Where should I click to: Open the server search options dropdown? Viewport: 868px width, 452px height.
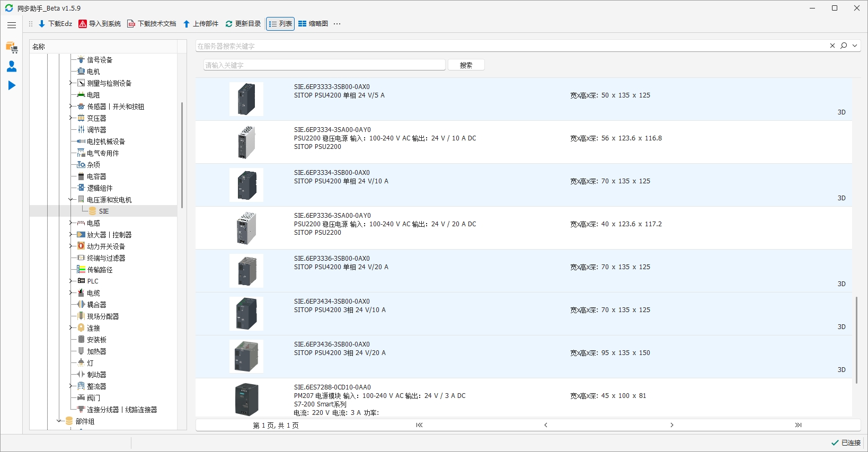[x=855, y=46]
